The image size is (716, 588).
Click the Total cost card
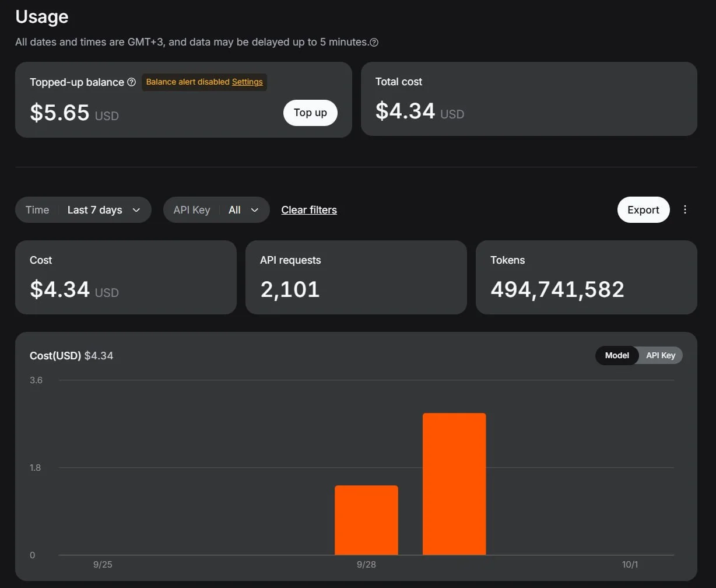click(529, 99)
